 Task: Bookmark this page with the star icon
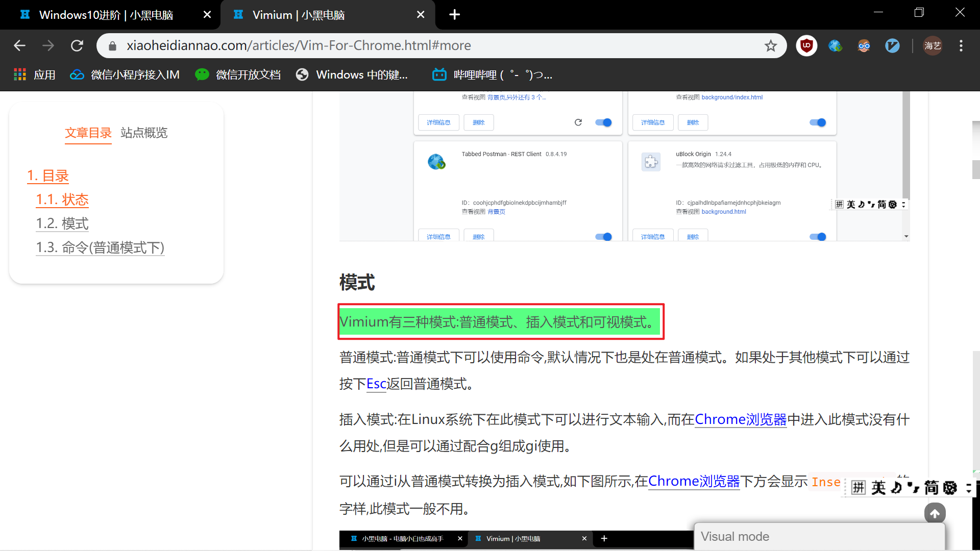[x=771, y=45]
